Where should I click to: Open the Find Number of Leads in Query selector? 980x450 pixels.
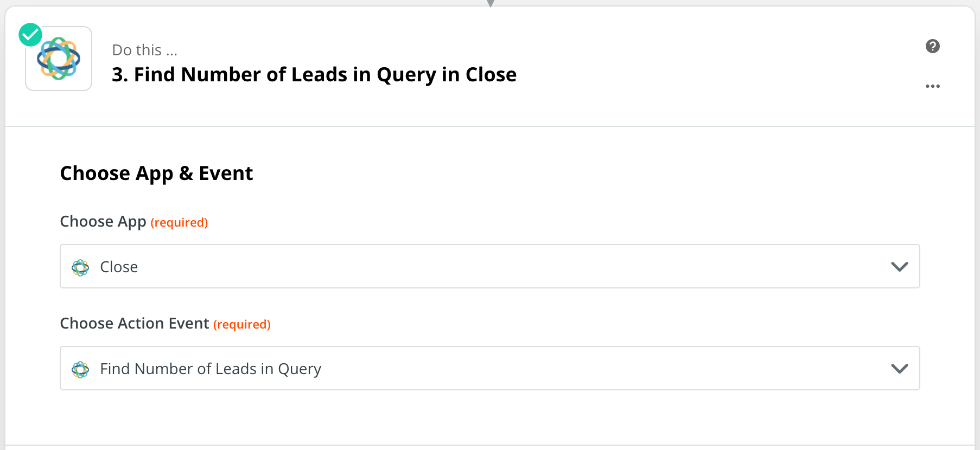pyautogui.click(x=489, y=368)
